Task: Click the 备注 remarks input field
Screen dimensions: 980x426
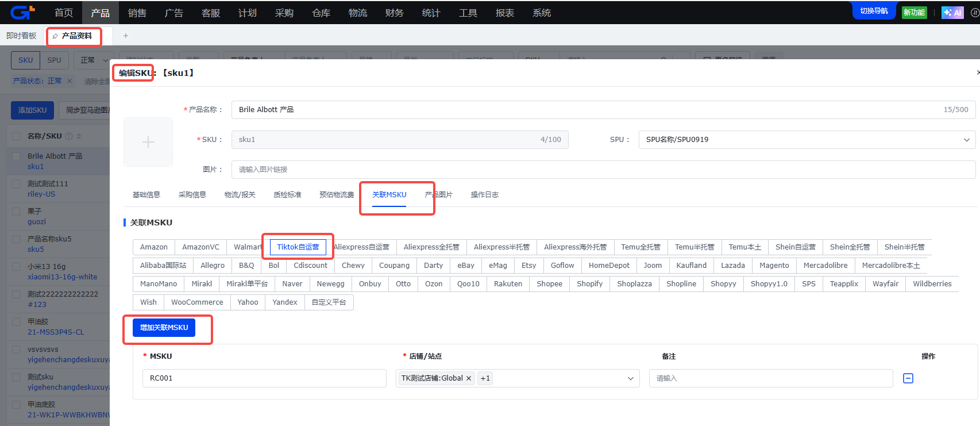Action: tap(771, 378)
